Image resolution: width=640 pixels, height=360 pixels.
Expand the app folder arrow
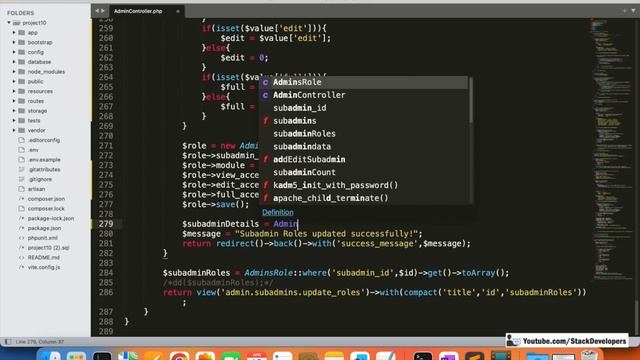[14, 33]
